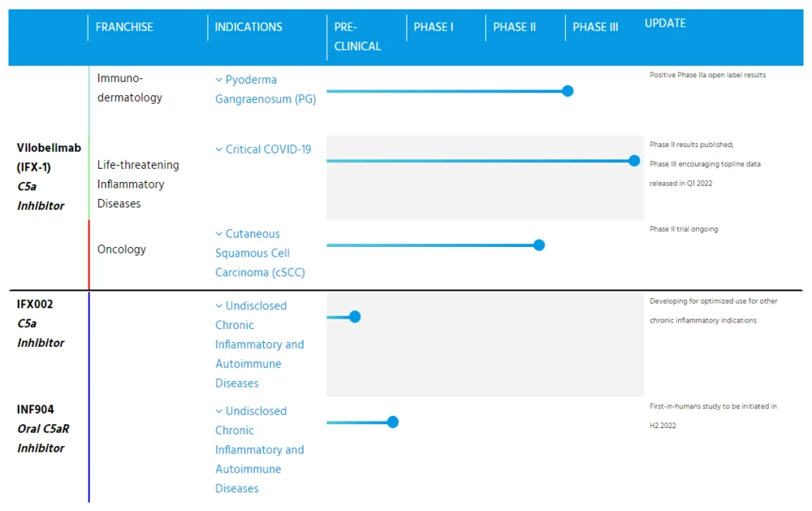The image size is (812, 511).
Task: Click the Pyoderma Gangraenosum progress endpoint dot
Action: click(x=568, y=91)
